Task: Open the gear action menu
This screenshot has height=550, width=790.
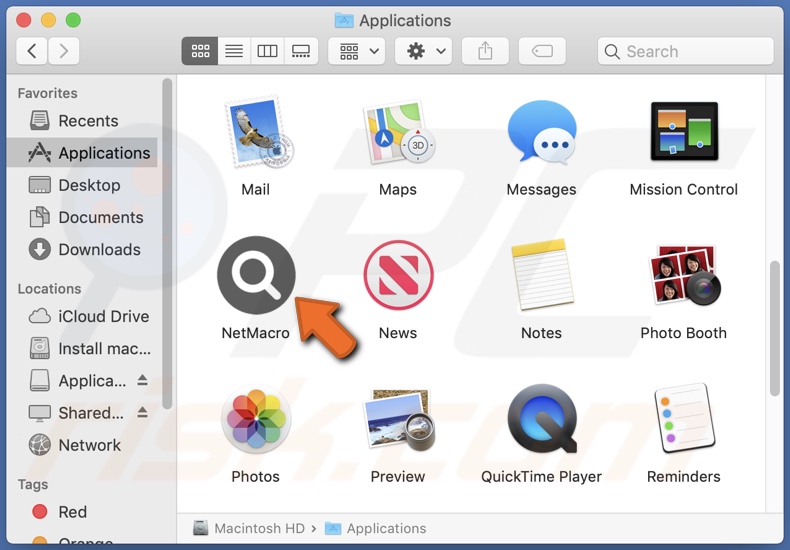Action: [423, 51]
